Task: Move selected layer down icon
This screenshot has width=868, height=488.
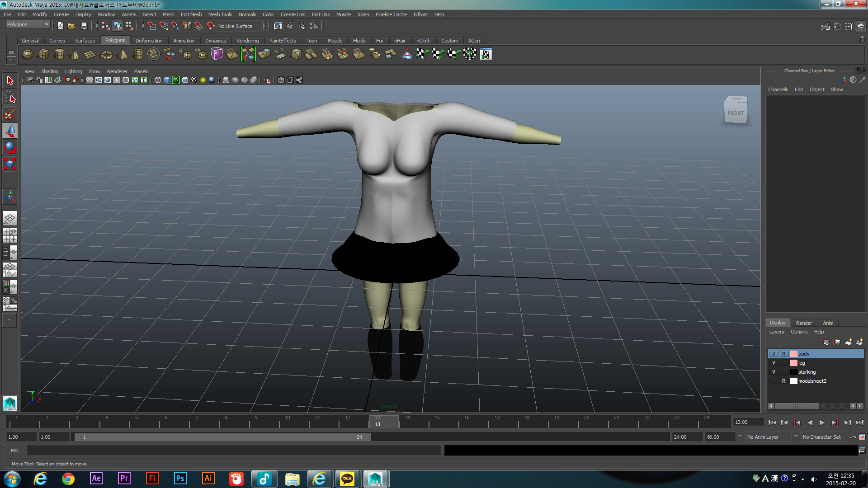Action: point(837,342)
